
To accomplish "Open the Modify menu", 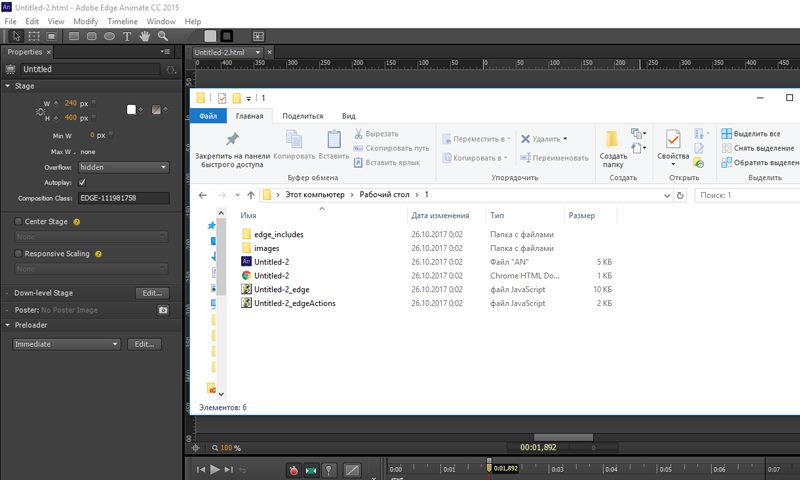I will coord(85,21).
